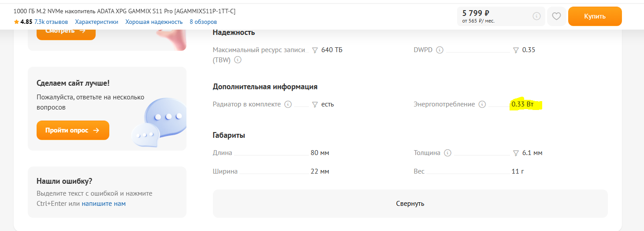The width and height of the screenshot is (644, 231).
Task: Open the Характеристики section link
Action: pyautogui.click(x=97, y=22)
